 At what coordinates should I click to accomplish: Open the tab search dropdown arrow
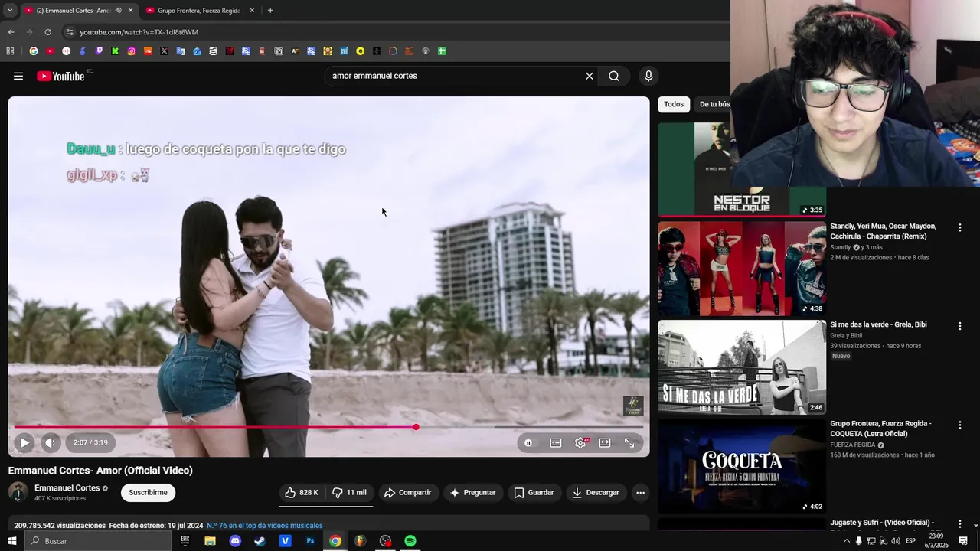coord(10,11)
